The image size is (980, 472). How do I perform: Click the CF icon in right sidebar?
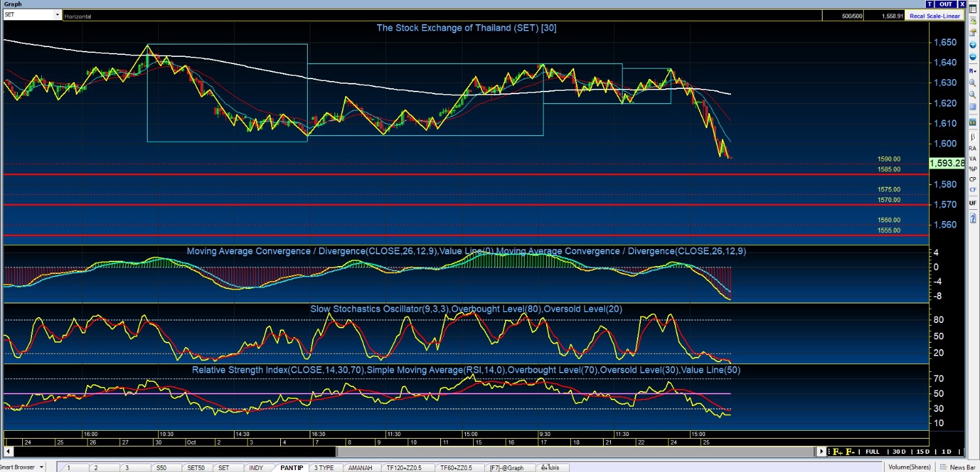[x=973, y=190]
